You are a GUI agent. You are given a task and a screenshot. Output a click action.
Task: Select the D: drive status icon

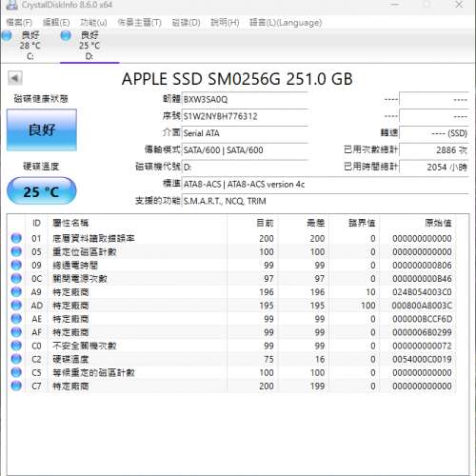[x=66, y=35]
